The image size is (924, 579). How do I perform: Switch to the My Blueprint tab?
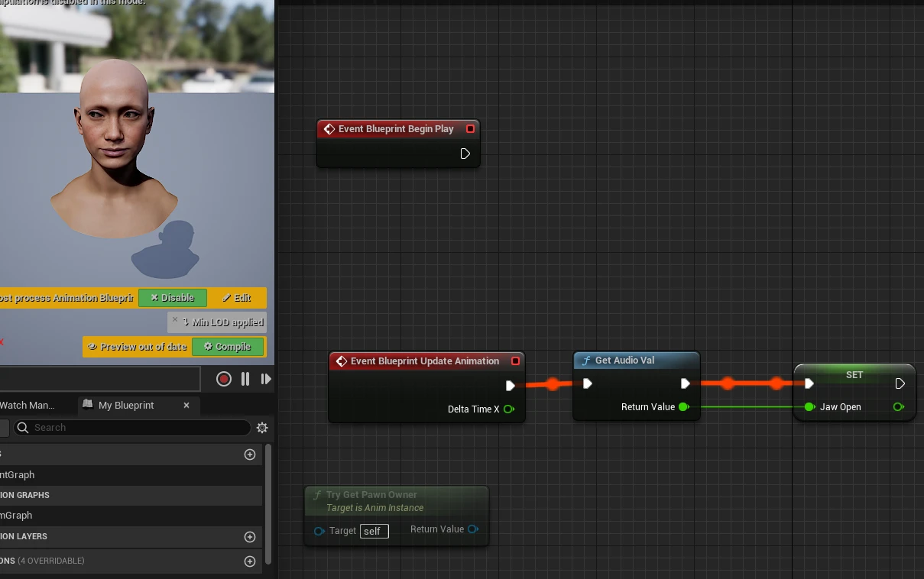pyautogui.click(x=126, y=406)
